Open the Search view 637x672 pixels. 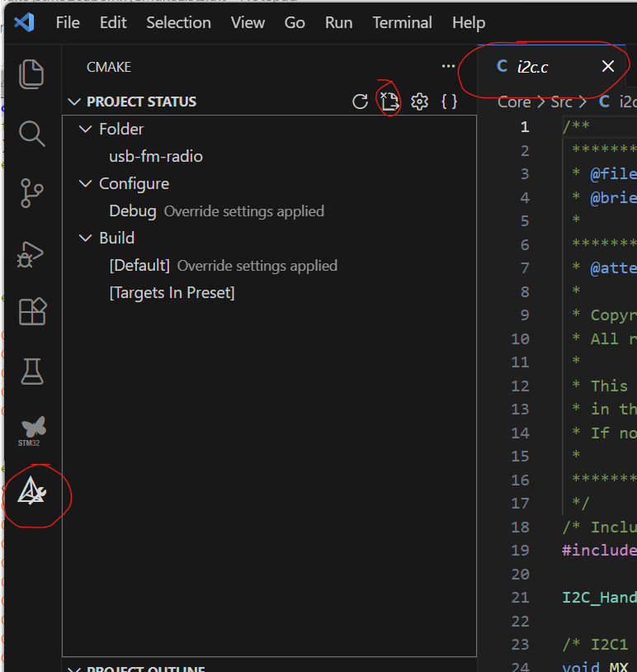pos(31,134)
